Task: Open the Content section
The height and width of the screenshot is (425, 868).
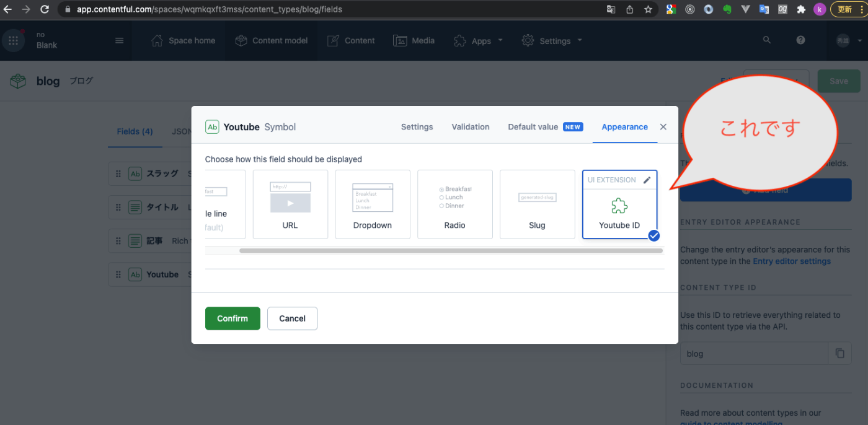Action: click(x=351, y=40)
